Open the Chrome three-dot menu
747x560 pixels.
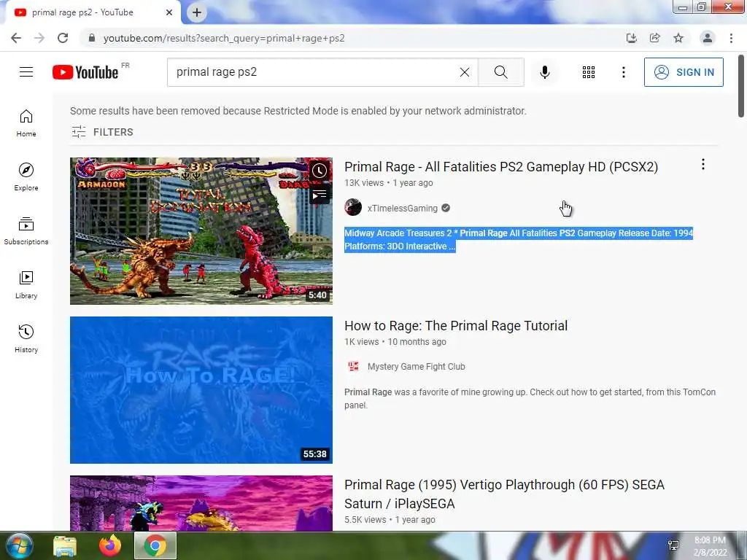tap(731, 38)
